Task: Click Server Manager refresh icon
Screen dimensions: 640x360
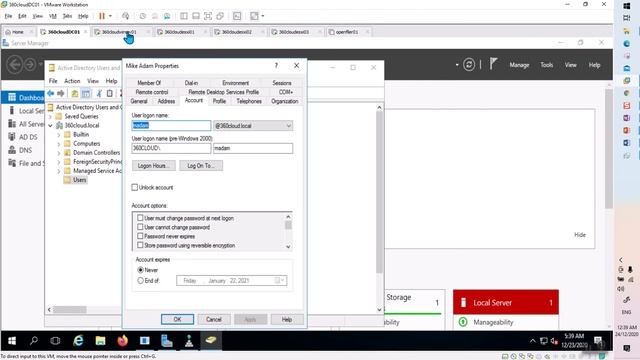Action: pos(469,64)
